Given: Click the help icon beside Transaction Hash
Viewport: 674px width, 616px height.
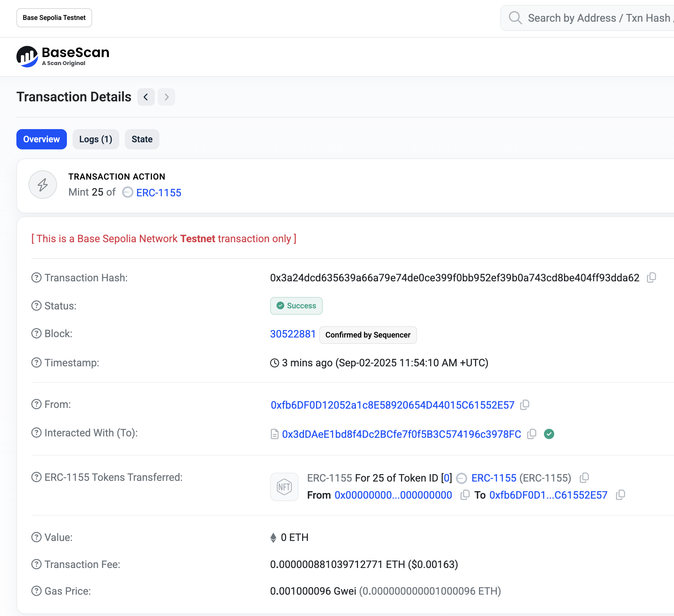Looking at the screenshot, I should 36,277.
